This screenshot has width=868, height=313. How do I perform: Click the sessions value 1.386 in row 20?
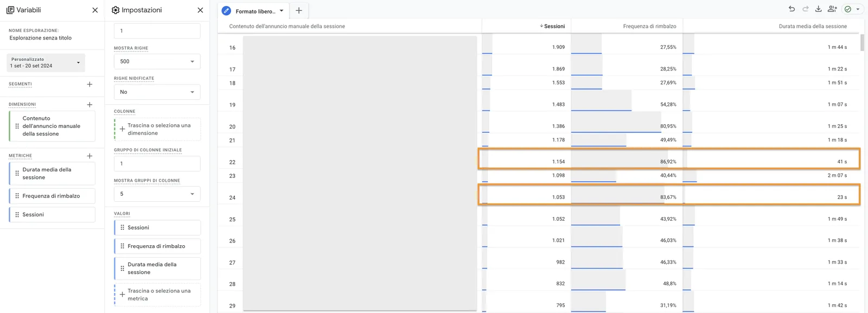click(558, 126)
